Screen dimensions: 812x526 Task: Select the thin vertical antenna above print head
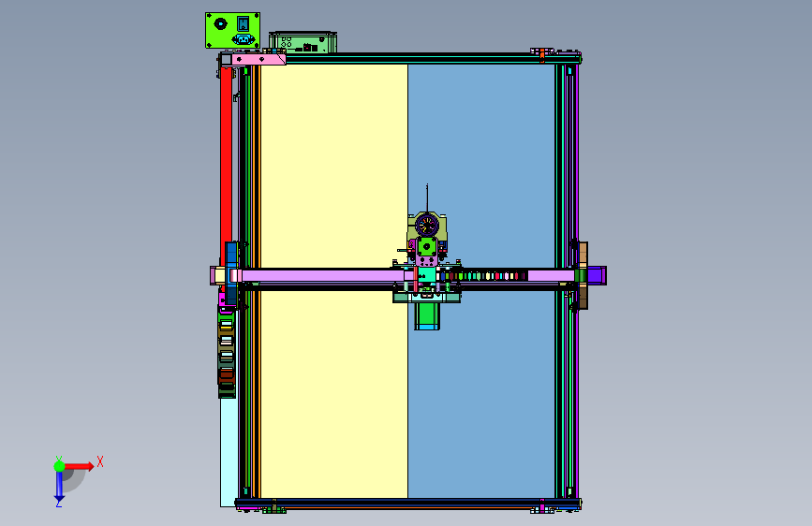pyautogui.click(x=427, y=197)
